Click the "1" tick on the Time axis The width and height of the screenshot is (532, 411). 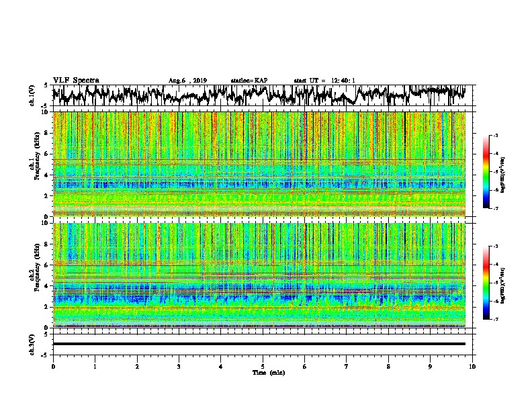(x=95, y=367)
